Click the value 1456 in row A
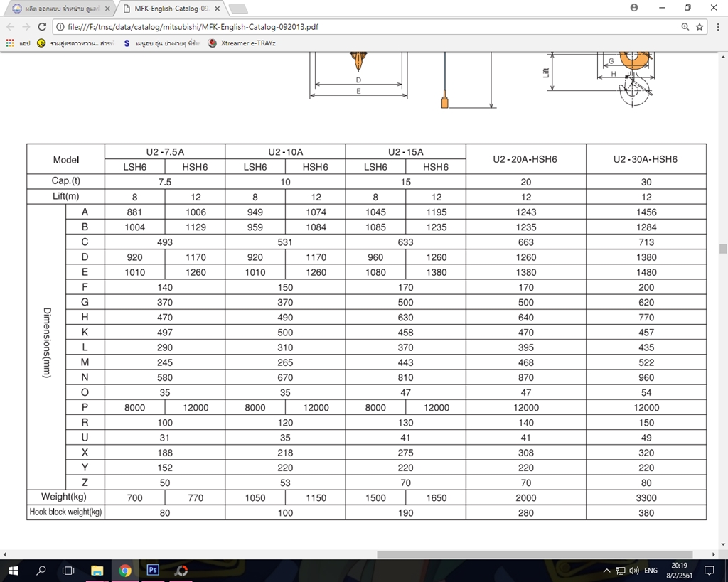This screenshot has height=582, width=728. tap(646, 212)
